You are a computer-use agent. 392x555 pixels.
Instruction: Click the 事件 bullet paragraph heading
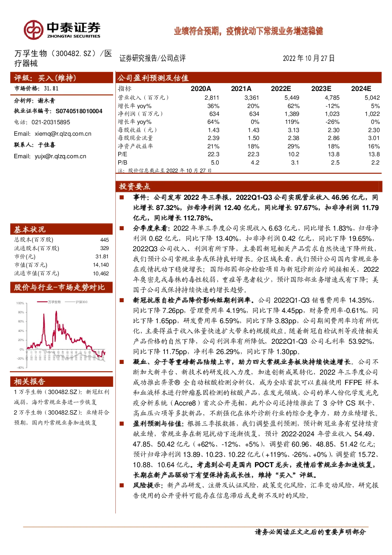pyautogui.click(x=141, y=197)
